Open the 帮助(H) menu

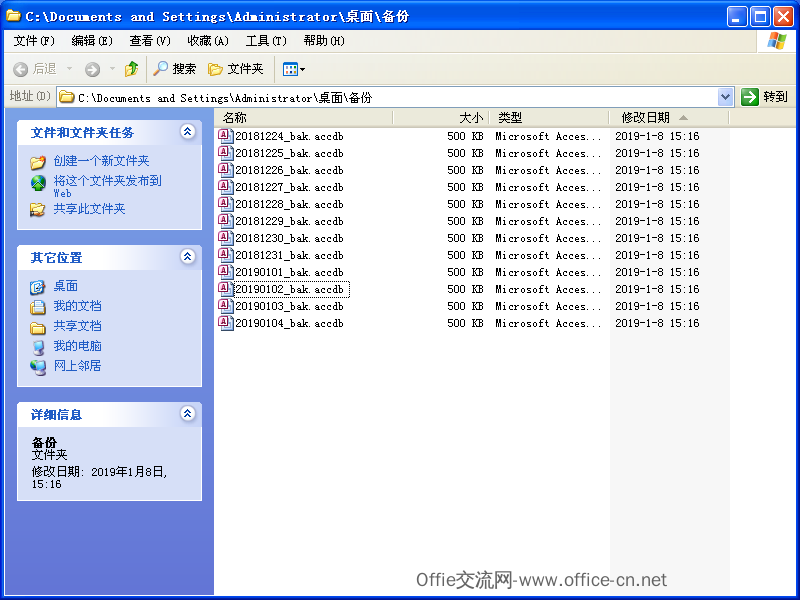[324, 41]
